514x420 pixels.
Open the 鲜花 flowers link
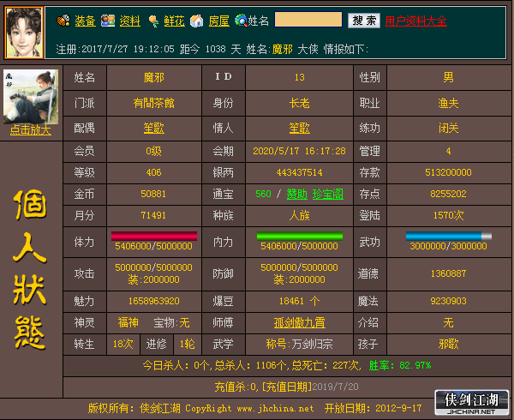coord(175,21)
